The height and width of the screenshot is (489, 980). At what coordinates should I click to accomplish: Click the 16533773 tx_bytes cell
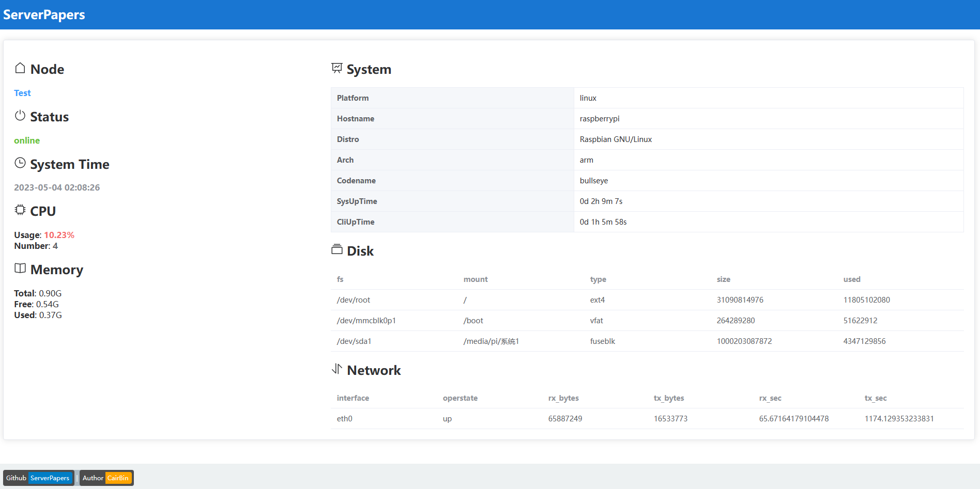[671, 419]
